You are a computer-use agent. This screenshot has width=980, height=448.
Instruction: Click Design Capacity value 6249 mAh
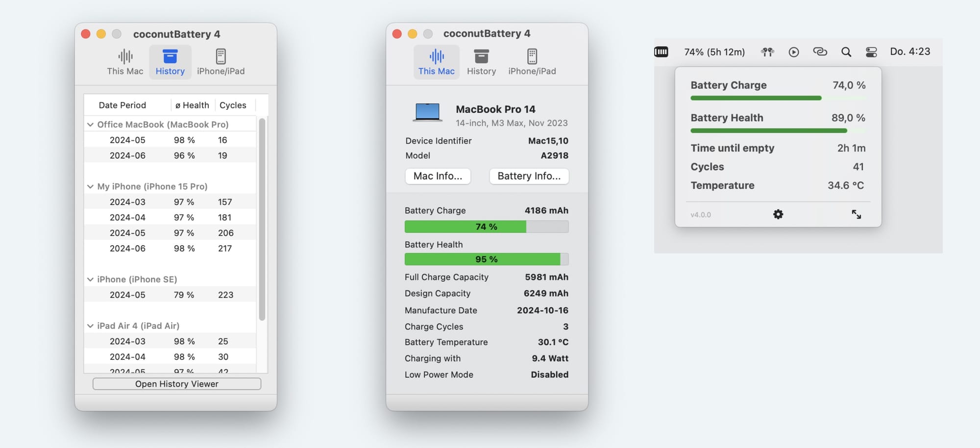546,293
